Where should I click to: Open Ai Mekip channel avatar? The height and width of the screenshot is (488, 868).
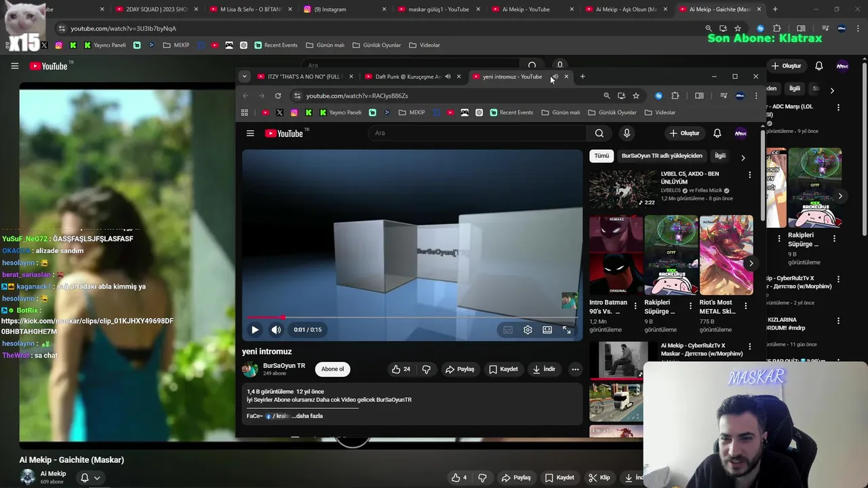coord(28,477)
